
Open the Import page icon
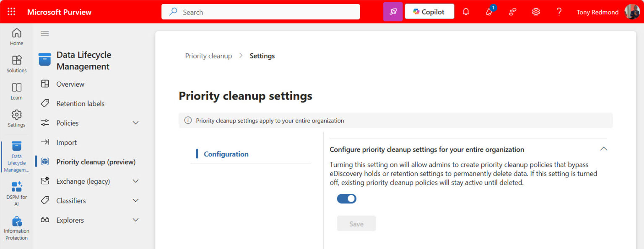(x=45, y=142)
